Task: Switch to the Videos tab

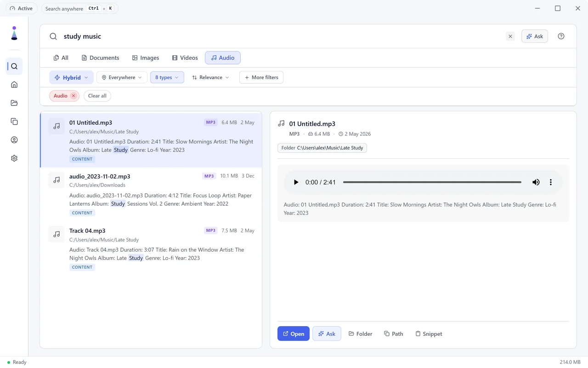Action: tap(185, 57)
